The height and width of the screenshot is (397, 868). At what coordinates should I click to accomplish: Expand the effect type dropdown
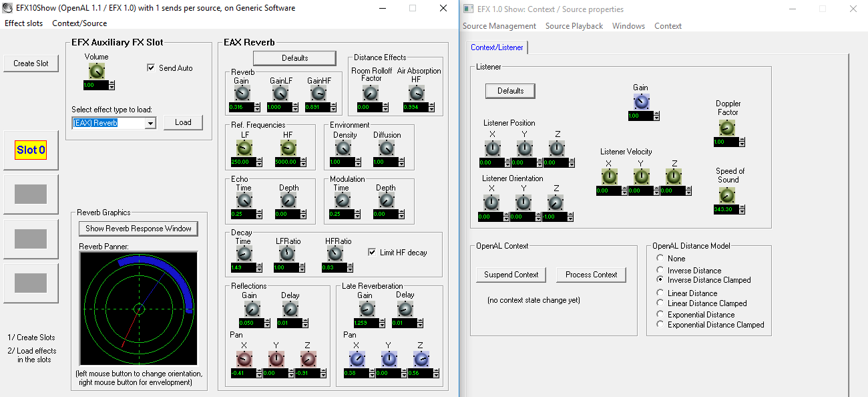150,123
